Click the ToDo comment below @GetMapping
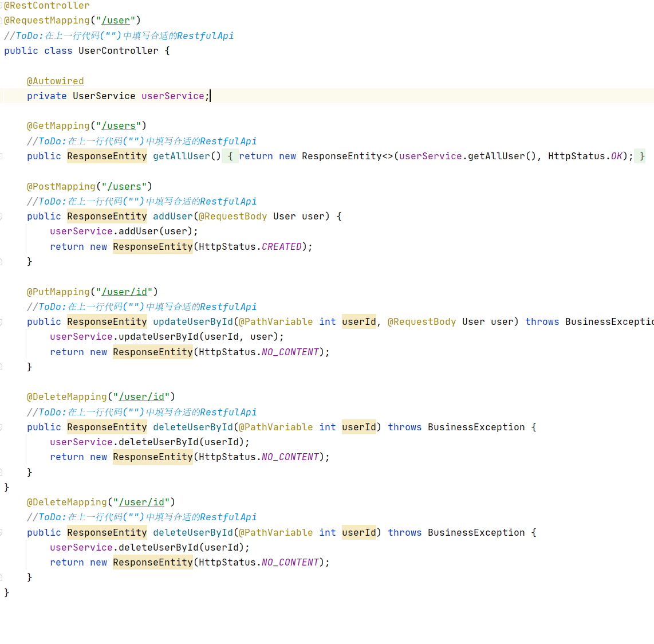The width and height of the screenshot is (654, 644). click(142, 141)
